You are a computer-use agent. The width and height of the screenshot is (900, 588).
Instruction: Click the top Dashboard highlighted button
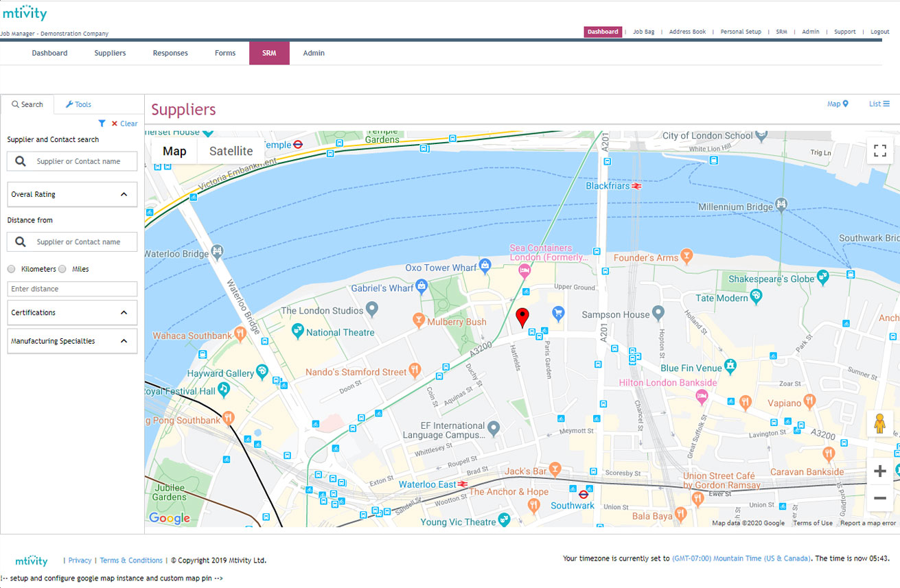click(603, 32)
